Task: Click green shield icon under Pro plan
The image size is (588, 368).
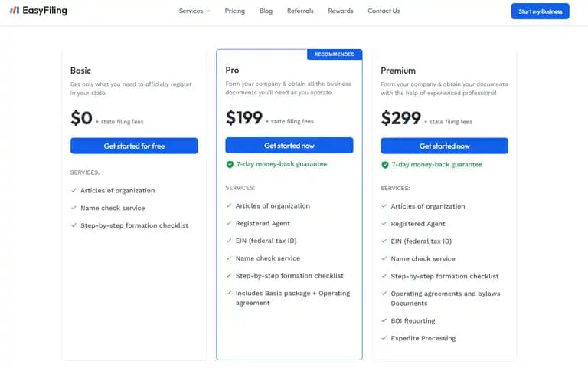Action: [230, 164]
